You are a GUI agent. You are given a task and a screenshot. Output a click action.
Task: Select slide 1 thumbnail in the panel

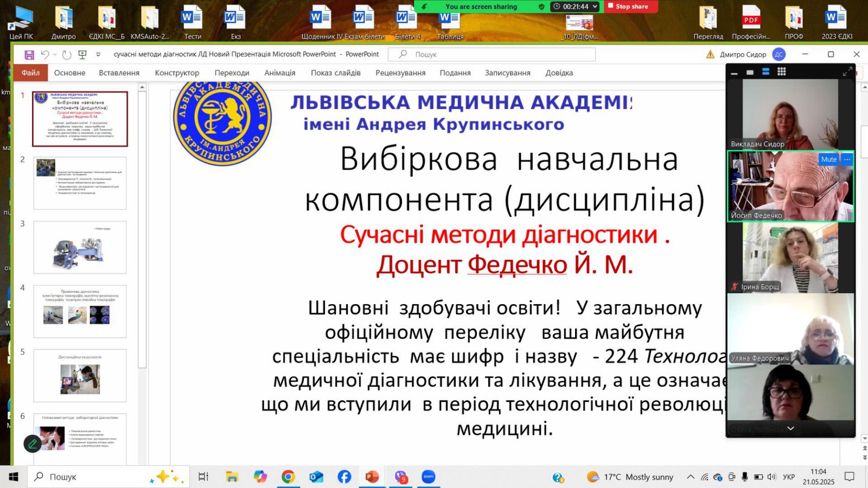tap(80, 119)
